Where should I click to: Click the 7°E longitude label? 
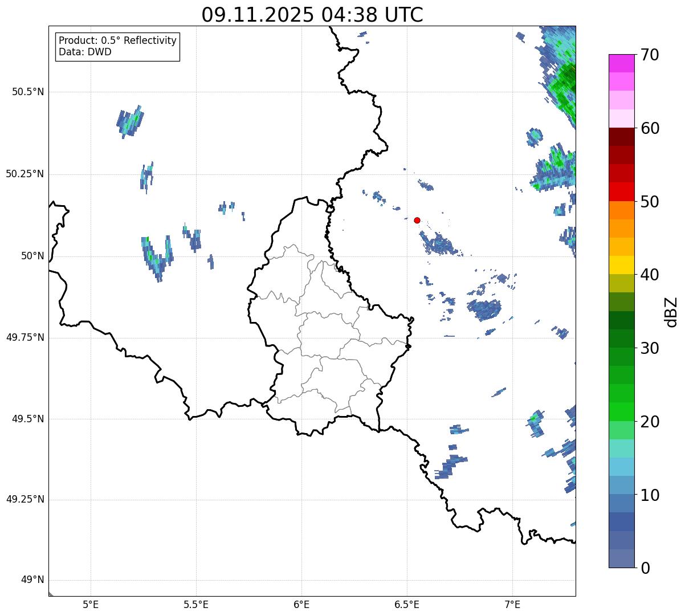tap(513, 605)
